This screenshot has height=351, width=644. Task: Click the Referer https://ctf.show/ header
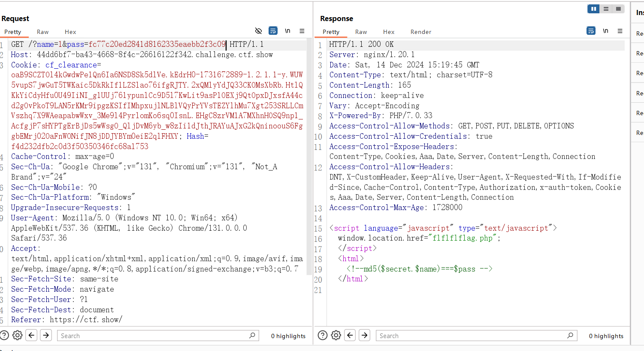coord(67,320)
